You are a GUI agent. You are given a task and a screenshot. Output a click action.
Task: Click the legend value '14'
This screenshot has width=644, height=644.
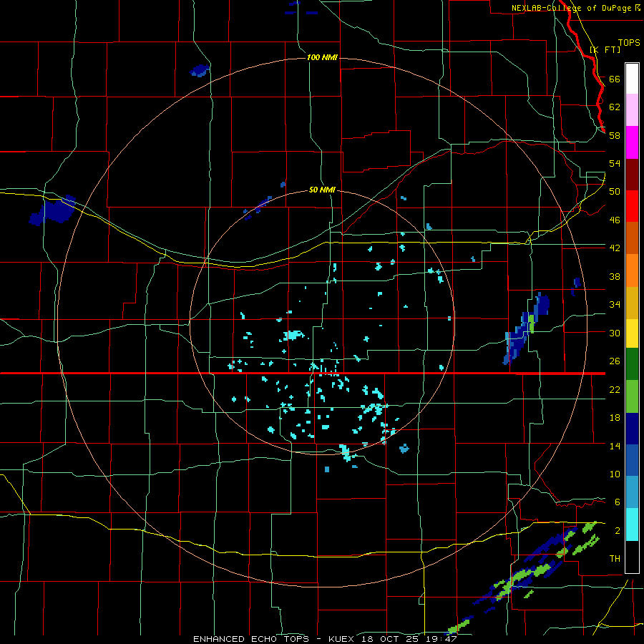(x=615, y=446)
